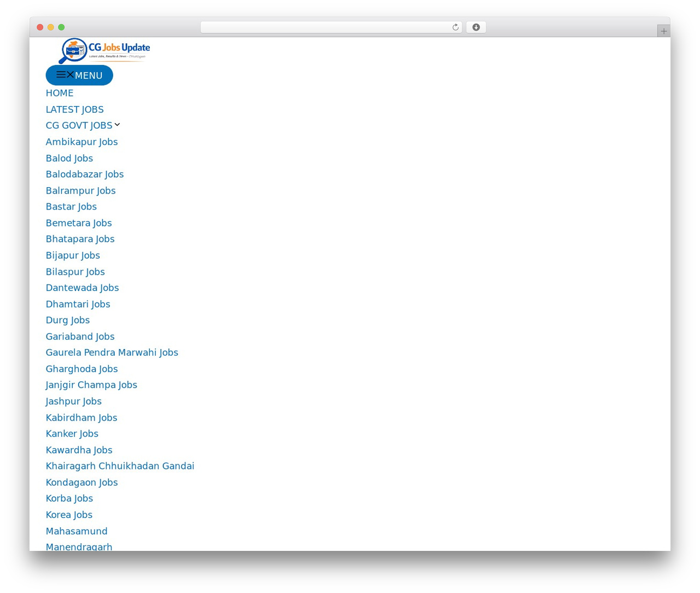Go to the Korea Jobs link

(x=69, y=514)
